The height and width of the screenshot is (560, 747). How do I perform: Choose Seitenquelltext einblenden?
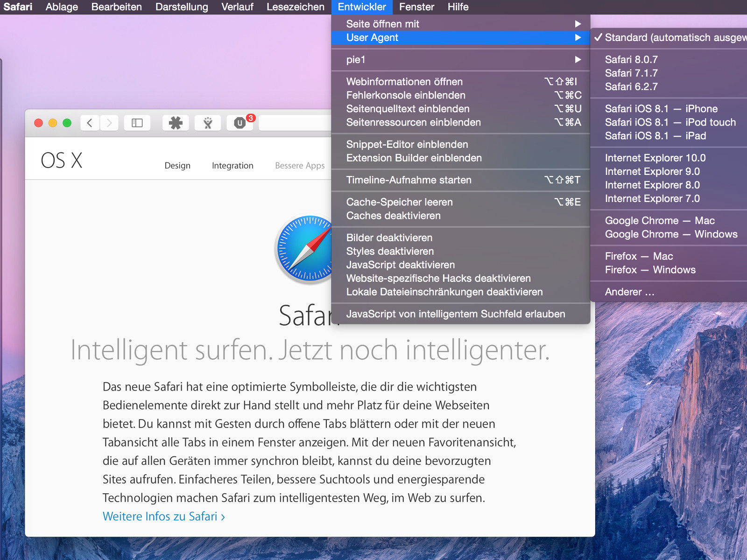point(461,109)
